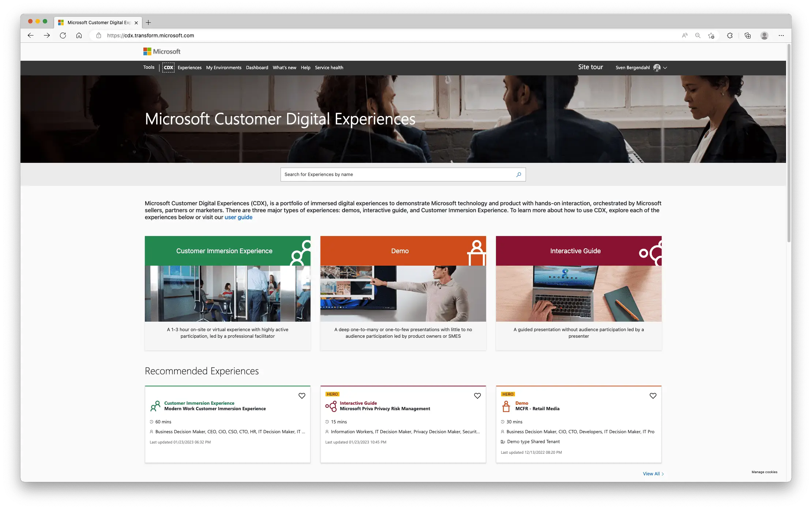This screenshot has width=812, height=509.
Task: Click the search magnifier icon in Experiences search
Action: (518, 175)
